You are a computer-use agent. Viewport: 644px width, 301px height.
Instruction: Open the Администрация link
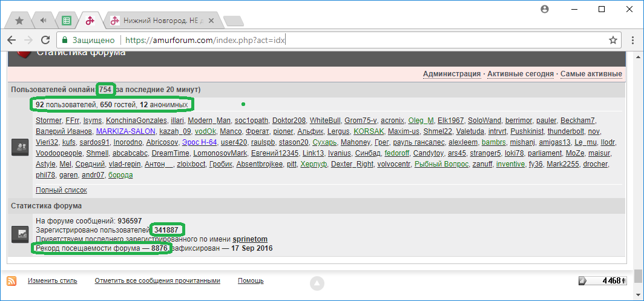coord(452,74)
